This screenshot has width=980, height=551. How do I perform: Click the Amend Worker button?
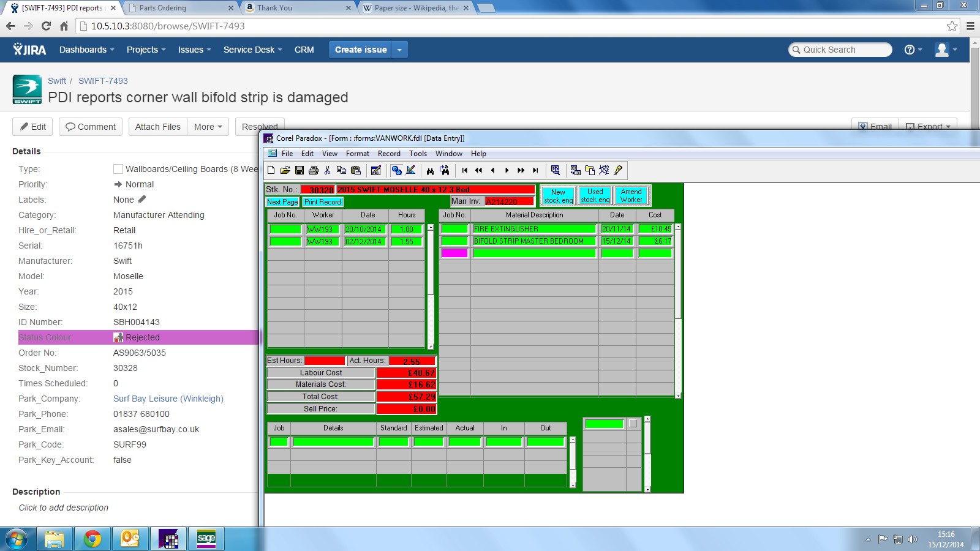[631, 196]
